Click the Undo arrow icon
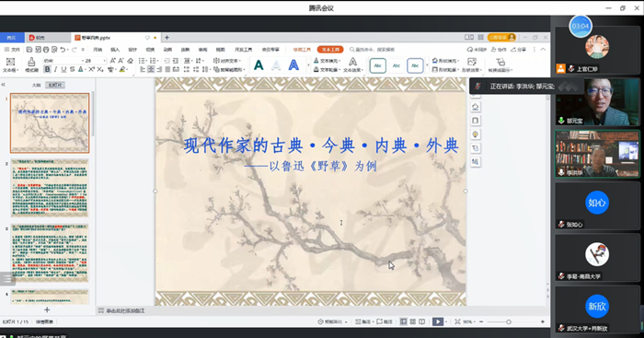Image resolution: width=644 pixels, height=338 pixels. pos(63,50)
